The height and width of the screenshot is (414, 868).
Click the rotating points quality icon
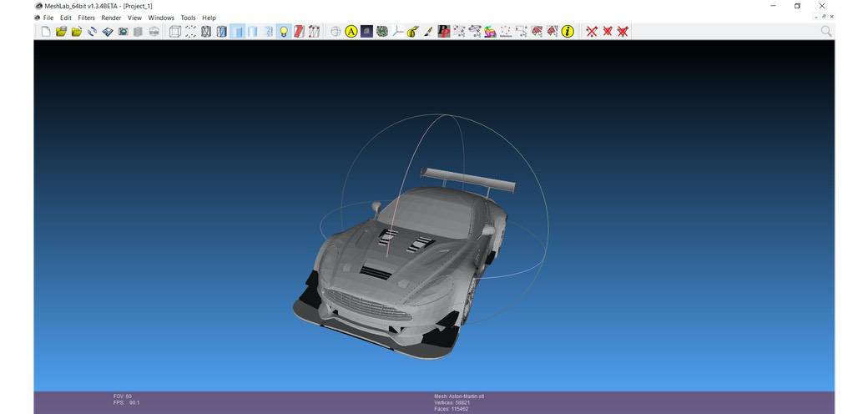[475, 32]
